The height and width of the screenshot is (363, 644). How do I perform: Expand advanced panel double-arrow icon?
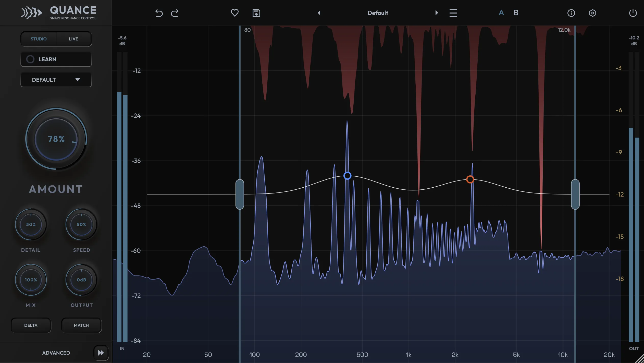tap(101, 353)
